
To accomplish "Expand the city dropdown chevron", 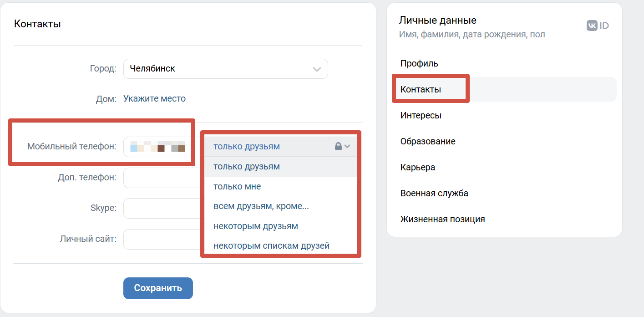I will [x=317, y=69].
